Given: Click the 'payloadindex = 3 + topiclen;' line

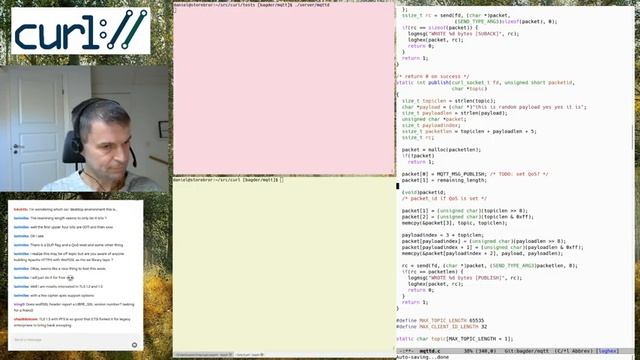Looking at the screenshot, I should [x=443, y=235].
